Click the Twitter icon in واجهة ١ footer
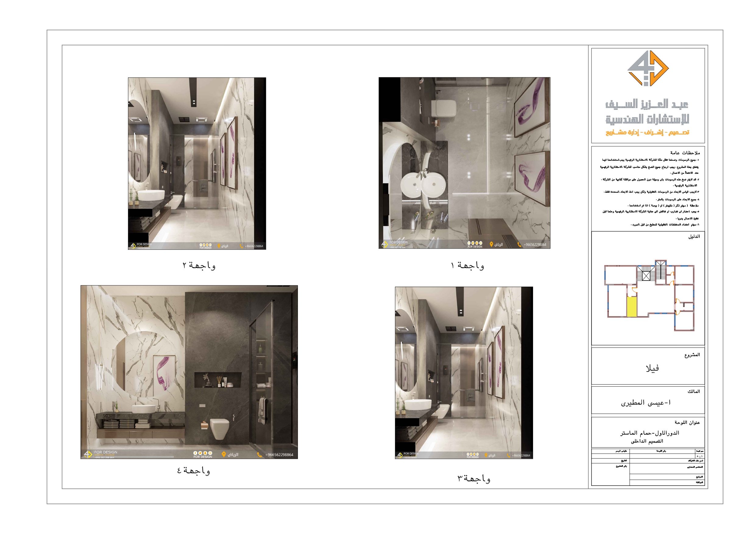Viewport: 756px width, 534px height. 473,243
